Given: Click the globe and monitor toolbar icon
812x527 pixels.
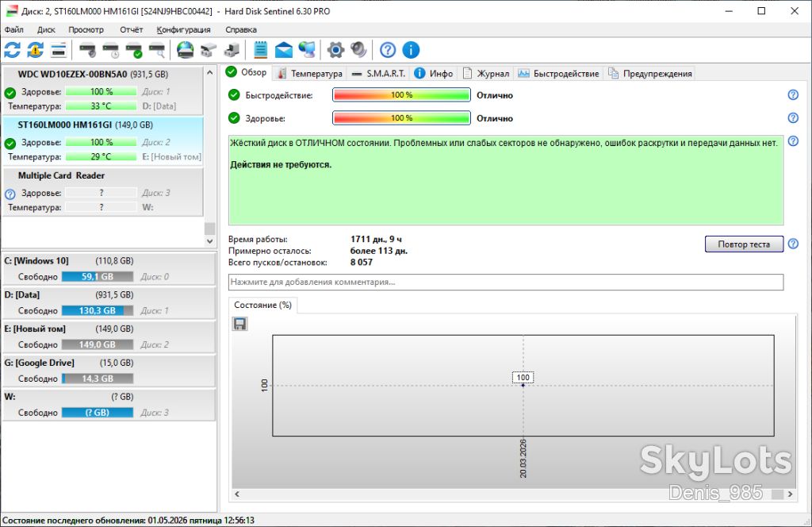Looking at the screenshot, I should click(307, 50).
